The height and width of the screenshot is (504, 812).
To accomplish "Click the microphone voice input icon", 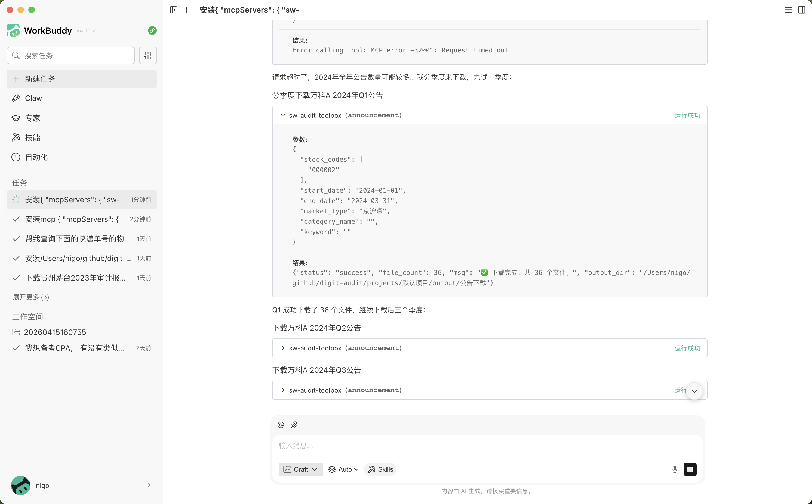I will pos(675,469).
